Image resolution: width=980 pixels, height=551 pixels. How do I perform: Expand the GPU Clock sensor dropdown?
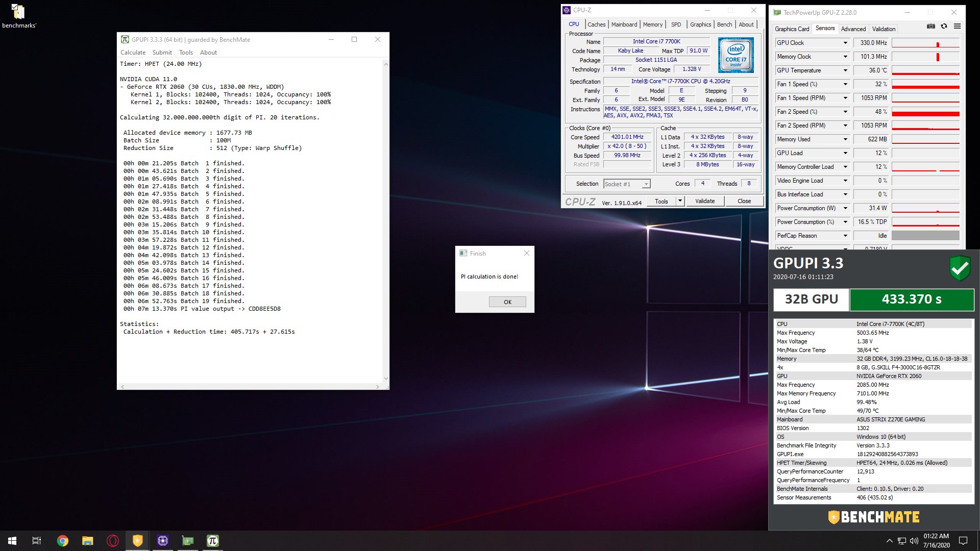tap(845, 43)
